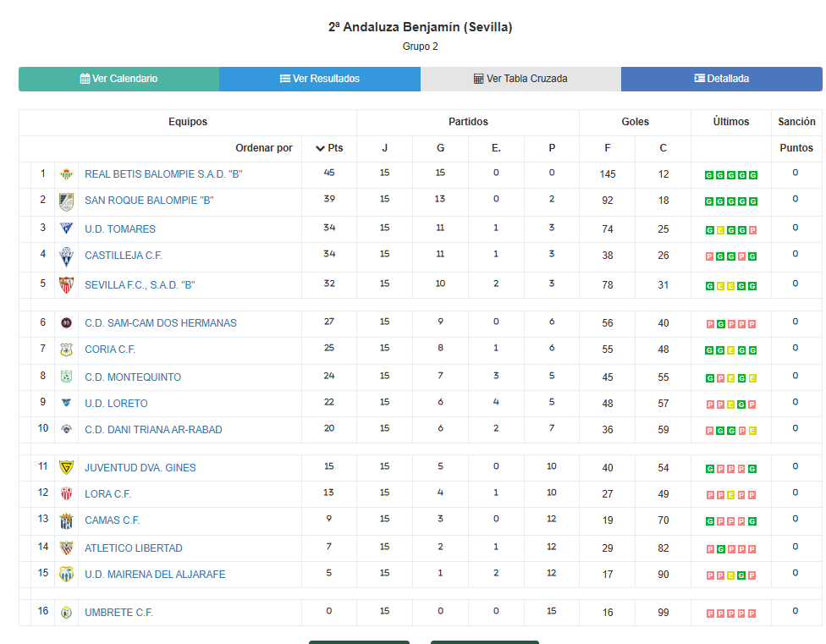Screen dimensions: 826x644
Task: Open C.D. MONTEQUINTO team link
Action: tap(133, 377)
